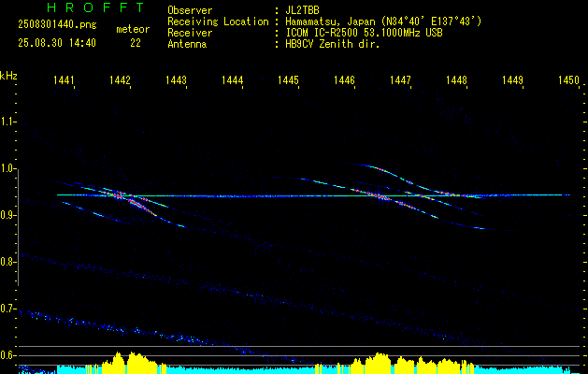
Task: Click the 0.6 kHz frequency label
Action: (x=8, y=355)
